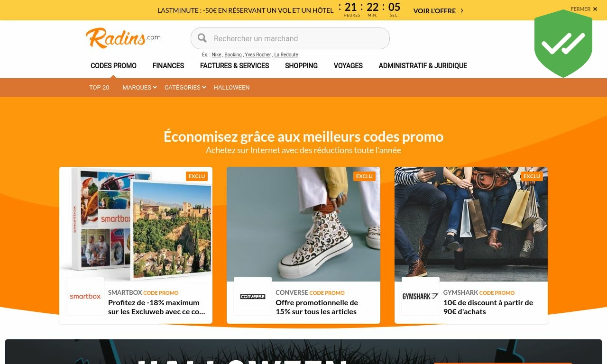Close the banner with the X icon
Viewport: 607px width, 364px height.
[x=595, y=9]
